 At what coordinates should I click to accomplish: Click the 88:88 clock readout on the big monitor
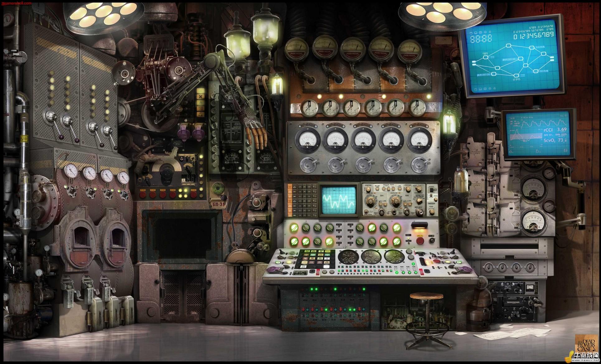pyautogui.click(x=482, y=39)
